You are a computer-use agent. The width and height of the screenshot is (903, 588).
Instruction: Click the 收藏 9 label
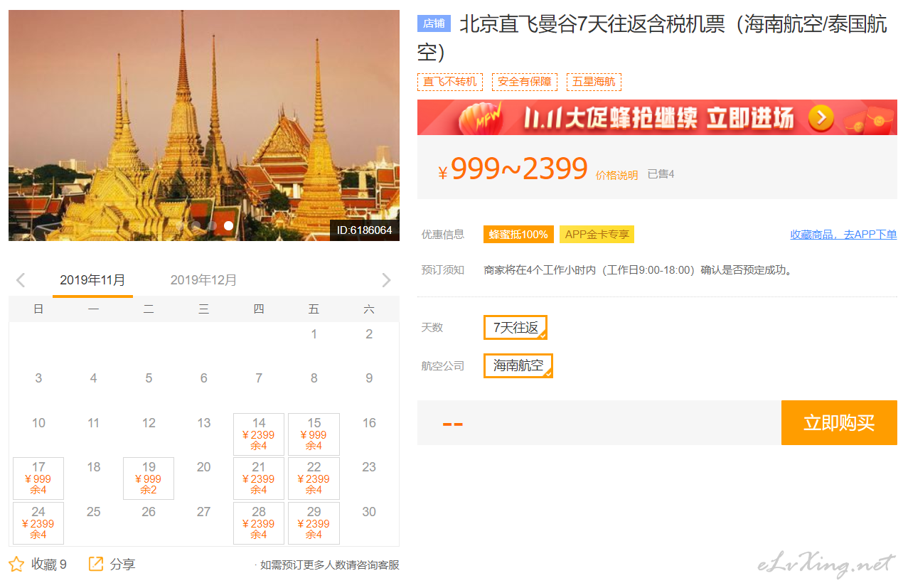[x=49, y=565]
